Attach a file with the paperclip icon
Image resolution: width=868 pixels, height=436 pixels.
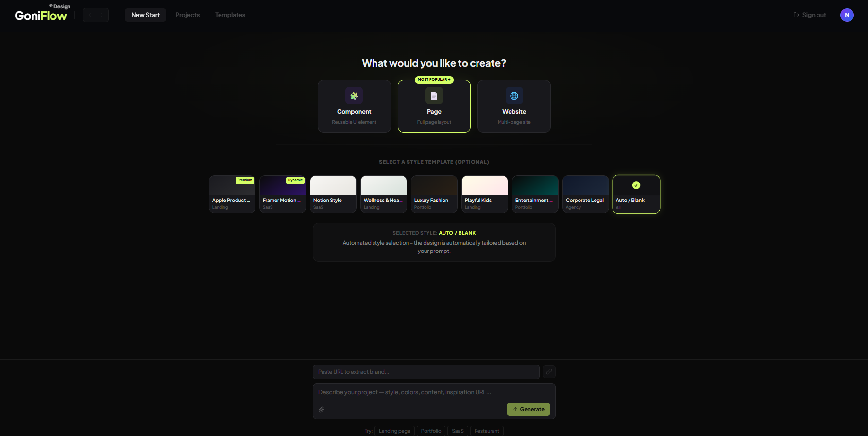tap(322, 409)
